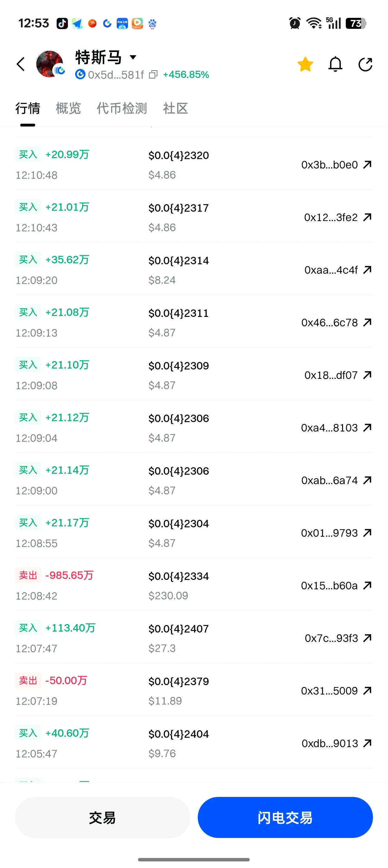The height and width of the screenshot is (868, 388).
Task: Open price alert bell icon
Action: pyautogui.click(x=335, y=64)
